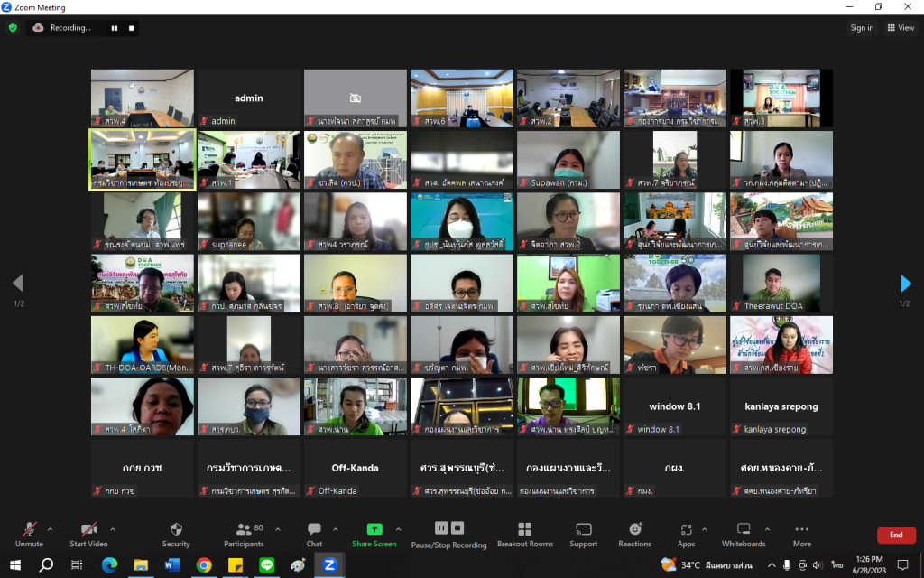This screenshot has width=924, height=578.
Task: Select the Theerawut DOA video tile
Action: coord(781,283)
